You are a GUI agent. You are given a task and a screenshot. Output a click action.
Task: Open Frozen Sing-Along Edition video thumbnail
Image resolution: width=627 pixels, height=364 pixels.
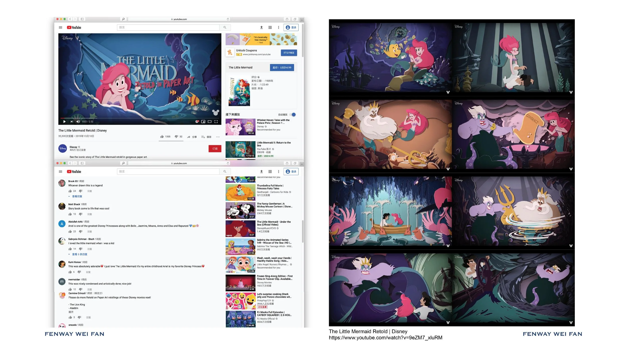[240, 283]
